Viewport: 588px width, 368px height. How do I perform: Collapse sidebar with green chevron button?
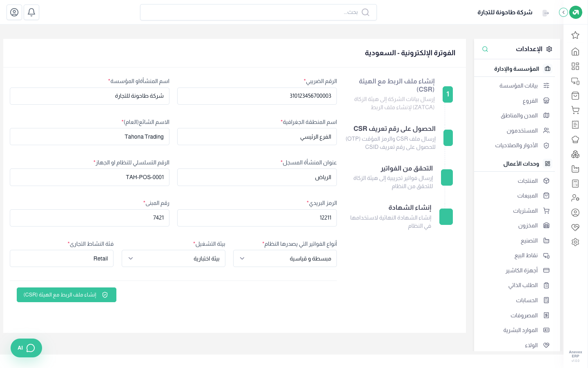click(563, 12)
